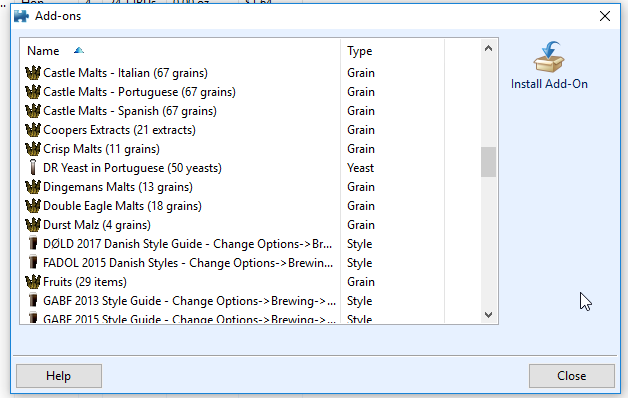
Task: Select Dingemans Malts (13 grains)
Action: pos(118,187)
